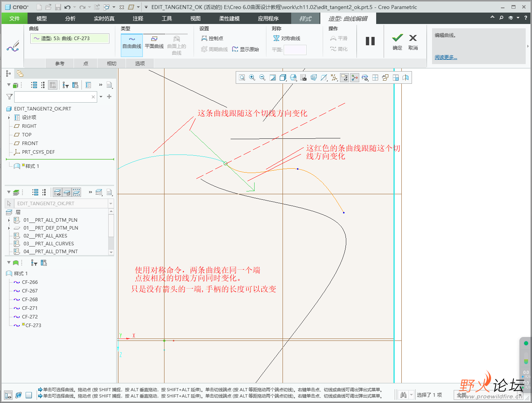The image size is (532, 403).
Task: Click the 平面 symmetry plane input field
Action: [x=295, y=50]
